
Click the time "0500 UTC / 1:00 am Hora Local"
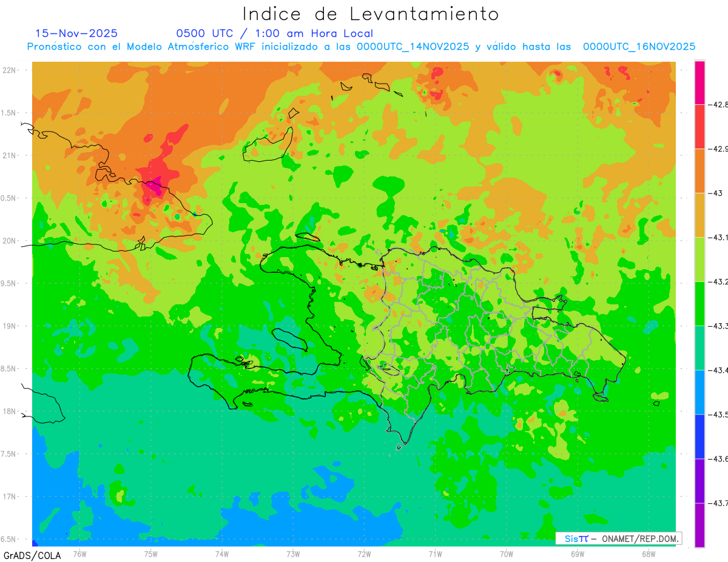275,33
